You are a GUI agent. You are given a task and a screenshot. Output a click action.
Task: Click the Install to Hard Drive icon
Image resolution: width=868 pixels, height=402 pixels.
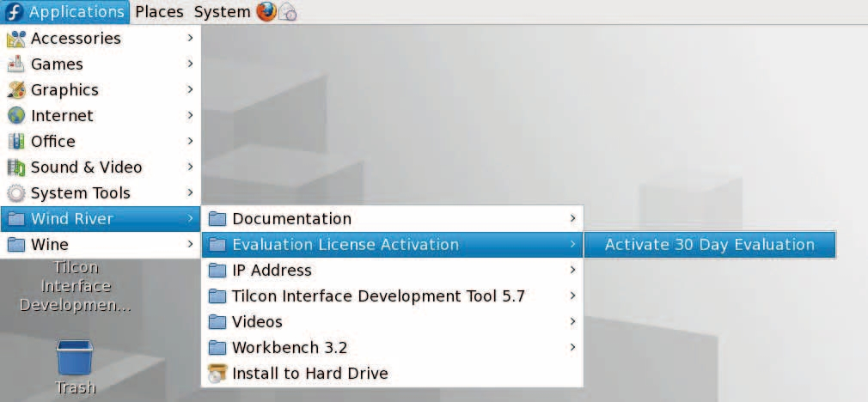click(217, 374)
